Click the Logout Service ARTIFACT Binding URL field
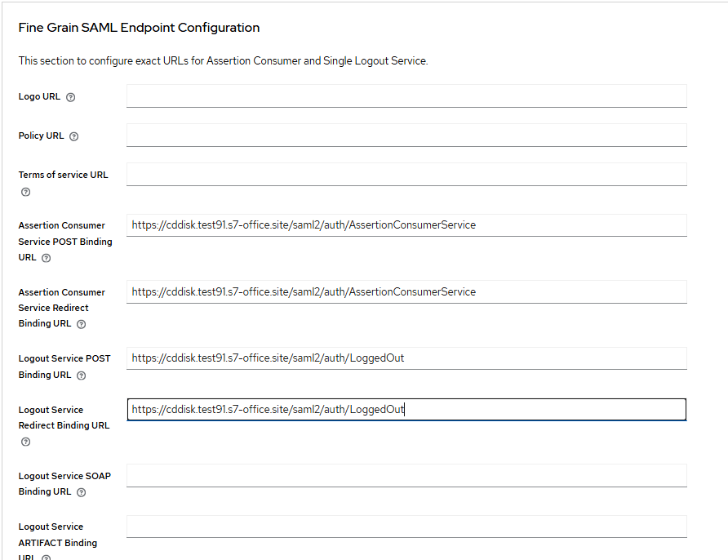This screenshot has width=728, height=560. [406, 526]
